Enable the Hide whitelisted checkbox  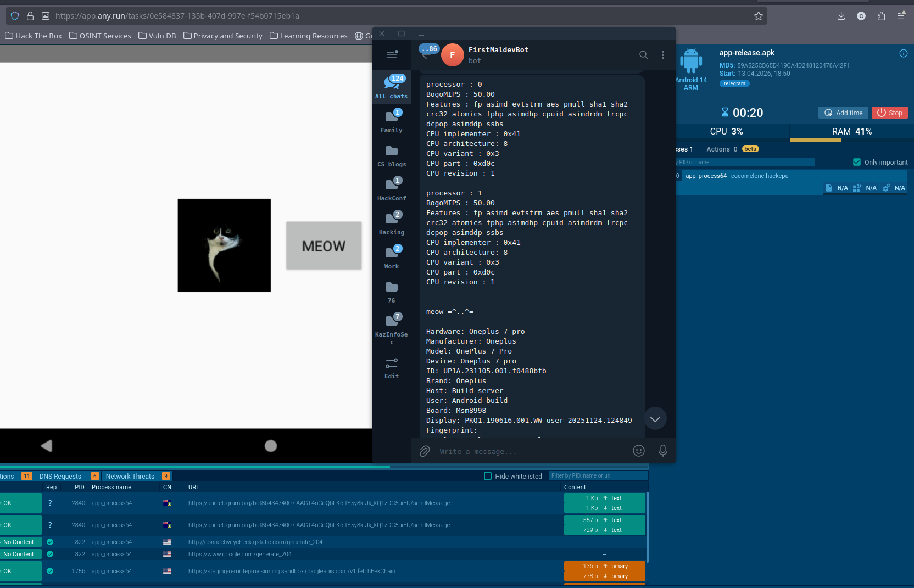(x=488, y=476)
